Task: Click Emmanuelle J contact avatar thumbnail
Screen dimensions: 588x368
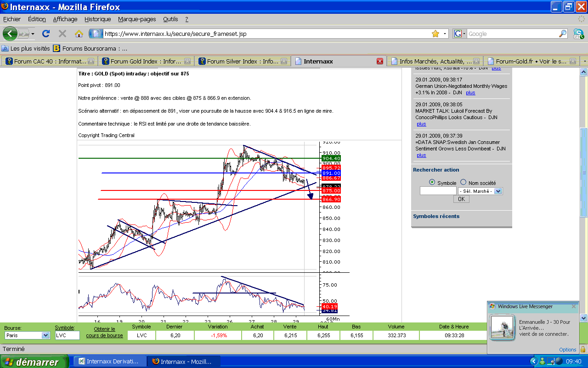Action: 503,327
